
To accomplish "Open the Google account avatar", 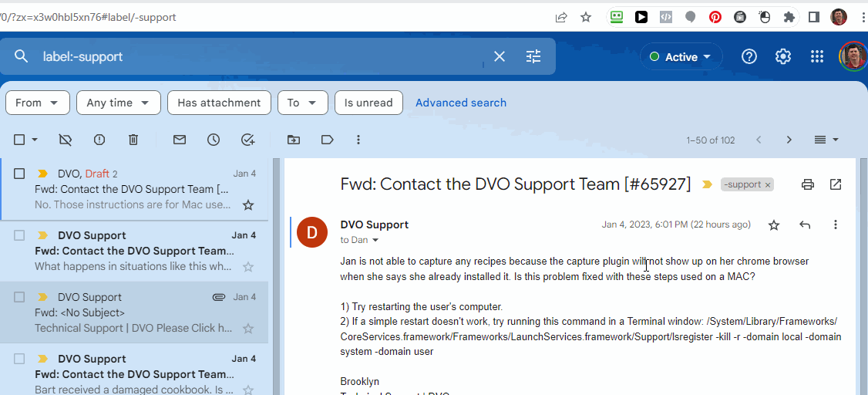I will [853, 56].
